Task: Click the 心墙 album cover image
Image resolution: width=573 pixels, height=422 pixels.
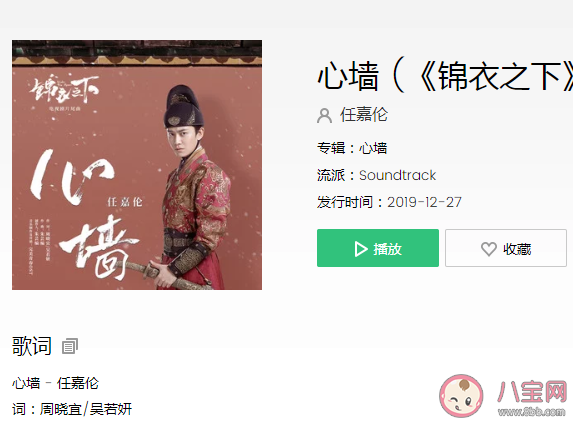Action: click(x=137, y=165)
